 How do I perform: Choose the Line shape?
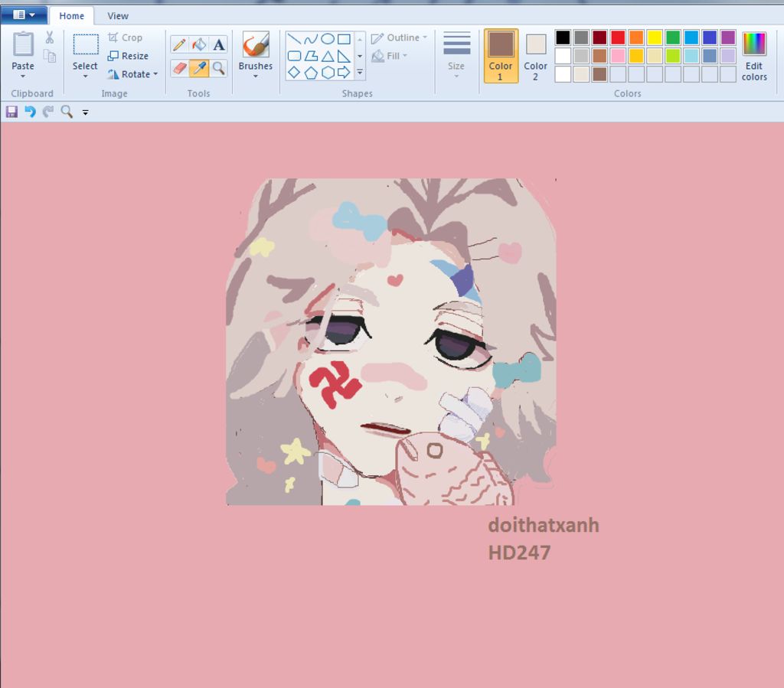pos(295,39)
